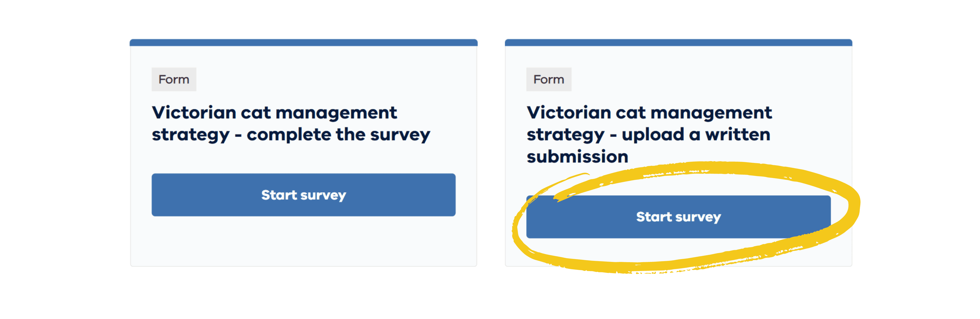Click the yellow circled Start survey button
The image size is (980, 319).
[678, 217]
